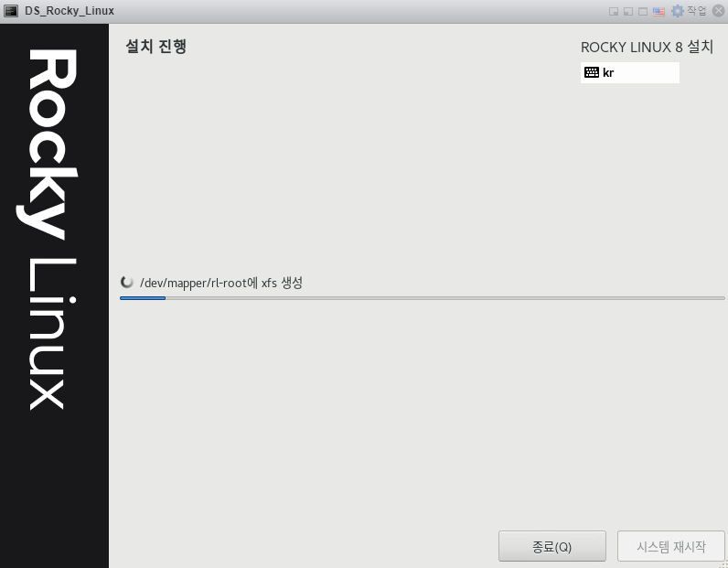This screenshot has height=568, width=728.
Task: Click the DS_Rocky_Linux window title
Action: pos(70,11)
